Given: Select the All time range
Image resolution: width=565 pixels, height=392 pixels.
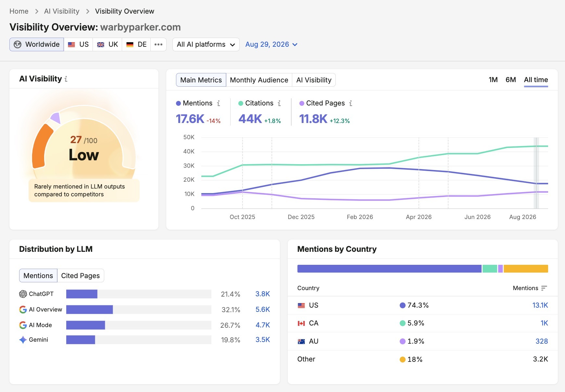Looking at the screenshot, I should [536, 80].
